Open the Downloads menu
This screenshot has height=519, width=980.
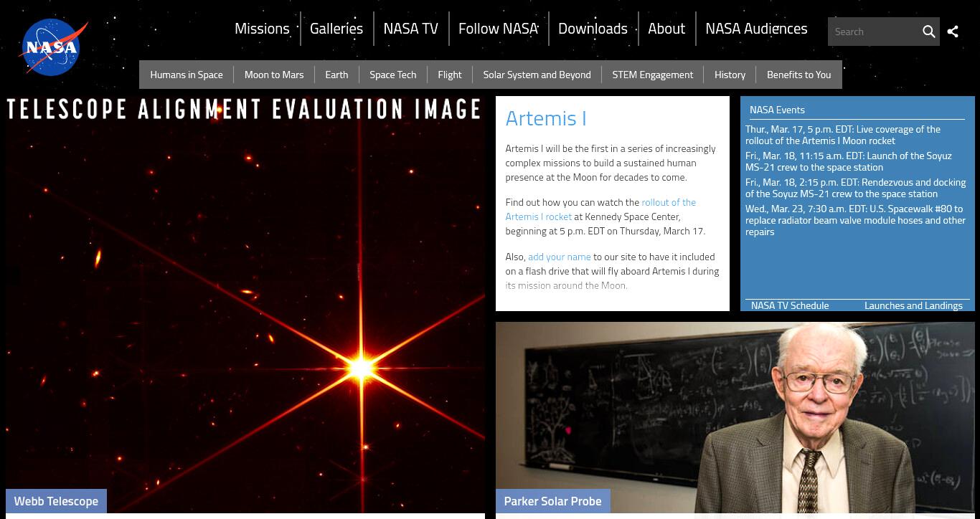coord(593,29)
